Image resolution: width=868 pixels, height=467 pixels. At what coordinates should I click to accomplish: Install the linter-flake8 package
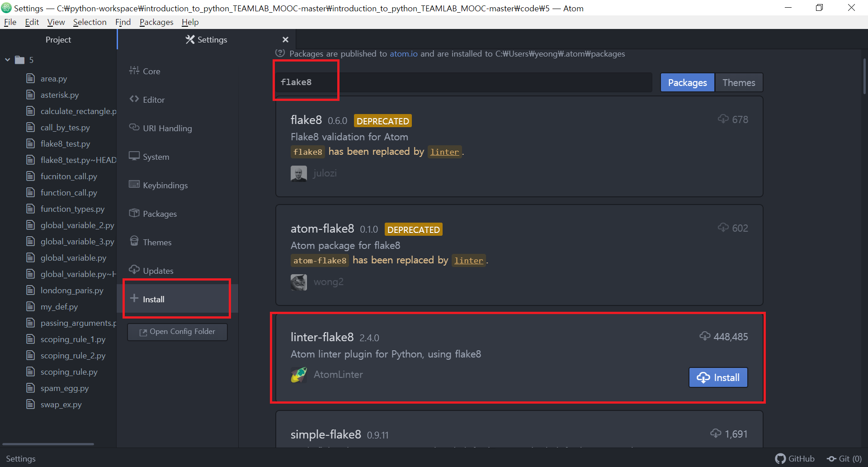[x=718, y=377]
